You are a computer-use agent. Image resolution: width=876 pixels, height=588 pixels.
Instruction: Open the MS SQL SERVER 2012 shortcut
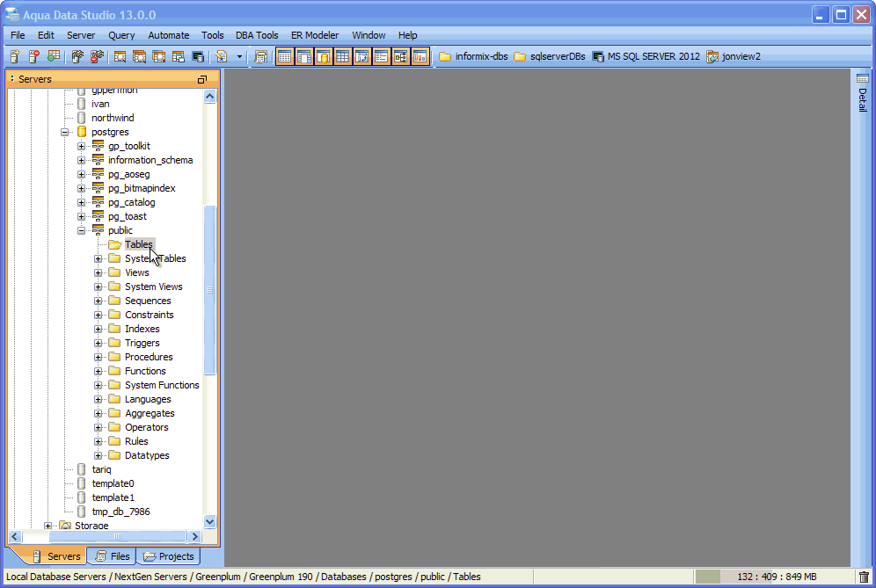tap(646, 56)
